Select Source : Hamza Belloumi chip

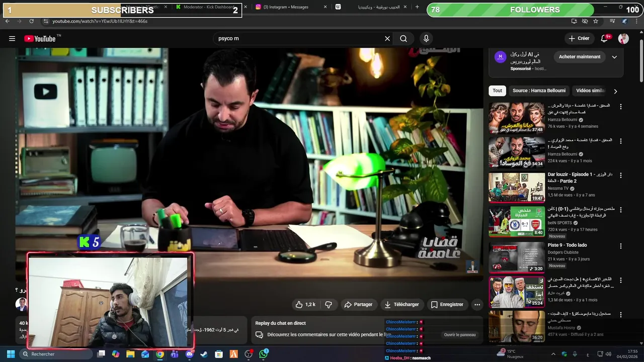click(539, 90)
